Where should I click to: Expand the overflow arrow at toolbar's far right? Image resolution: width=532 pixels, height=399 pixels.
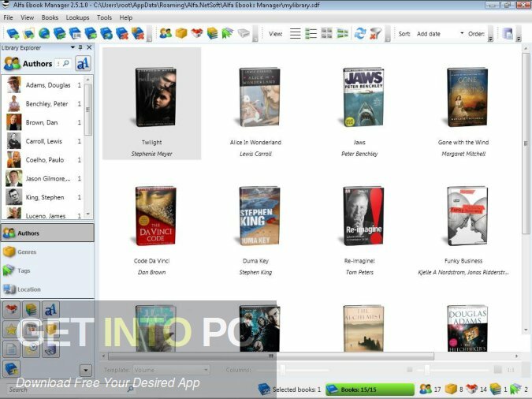coord(518,38)
